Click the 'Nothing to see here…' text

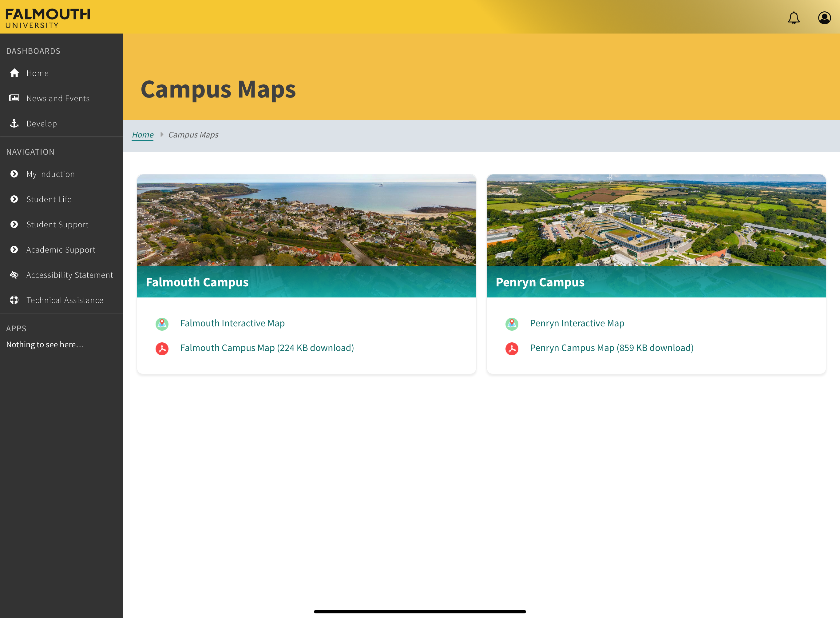pyautogui.click(x=45, y=345)
